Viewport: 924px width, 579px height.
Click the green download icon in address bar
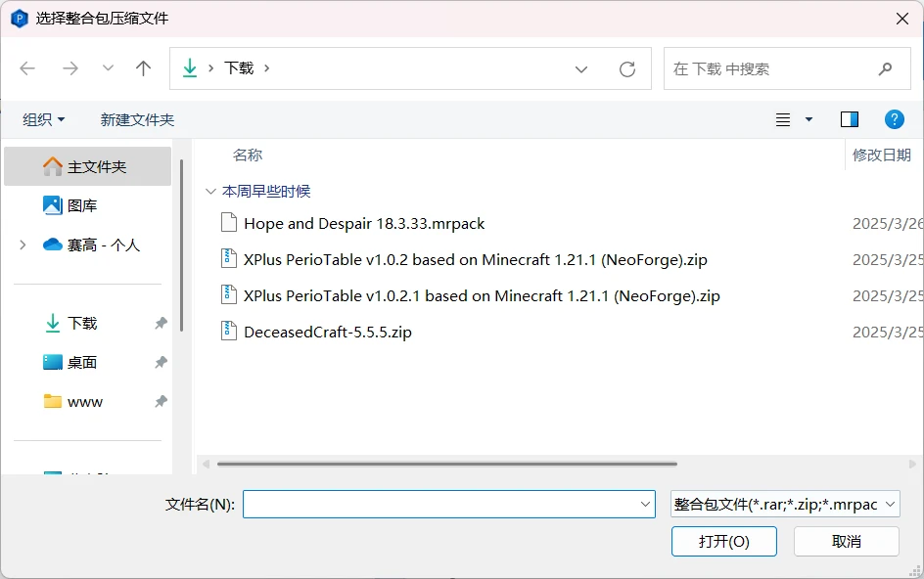coord(190,68)
